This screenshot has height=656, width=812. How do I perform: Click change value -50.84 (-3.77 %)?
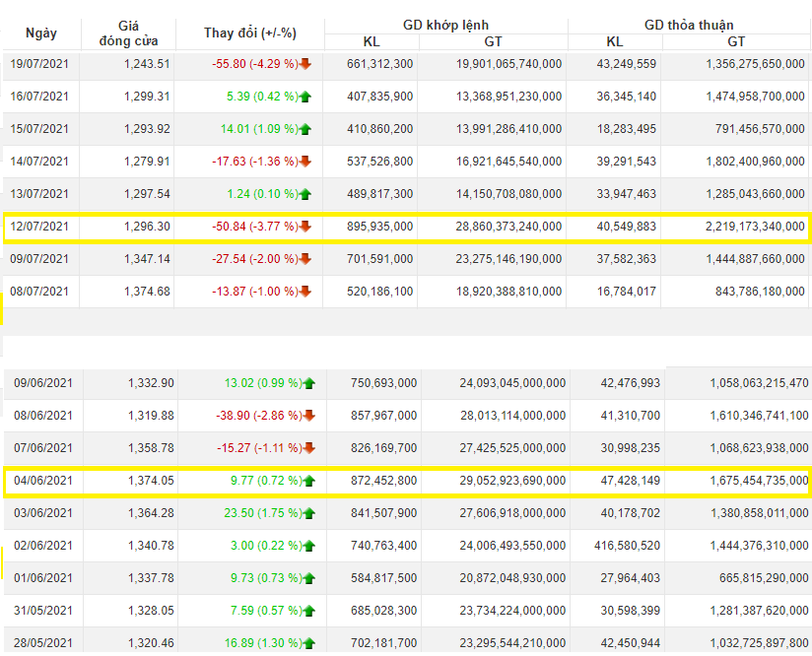pyautogui.click(x=255, y=227)
